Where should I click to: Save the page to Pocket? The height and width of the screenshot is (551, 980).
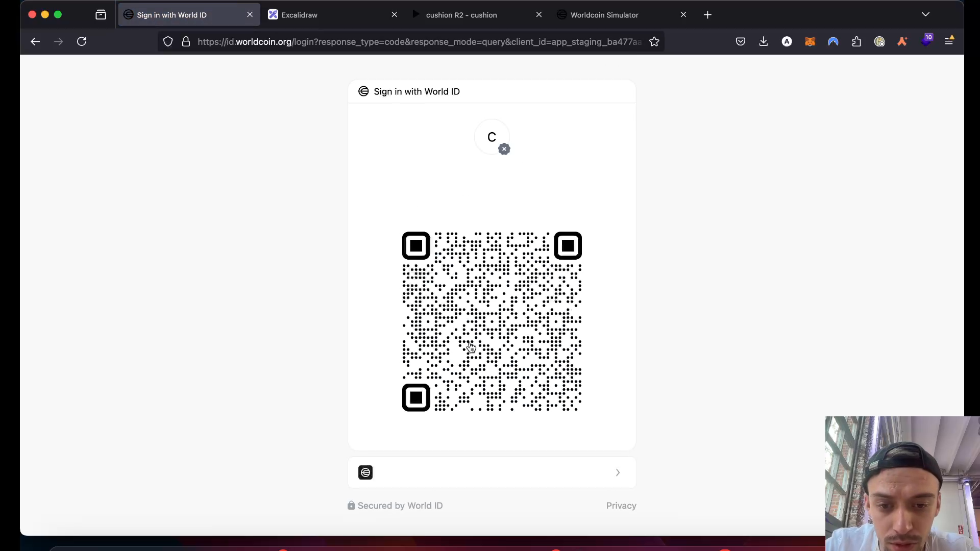[x=740, y=41]
